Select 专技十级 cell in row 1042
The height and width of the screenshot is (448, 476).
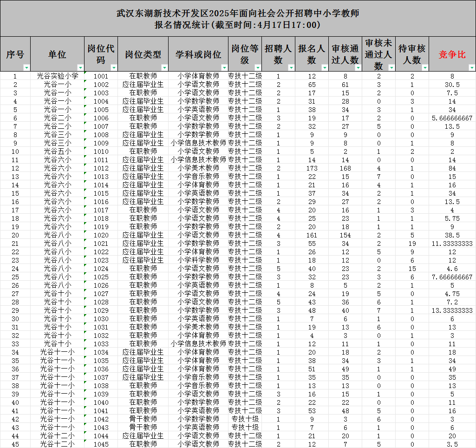(x=245, y=419)
